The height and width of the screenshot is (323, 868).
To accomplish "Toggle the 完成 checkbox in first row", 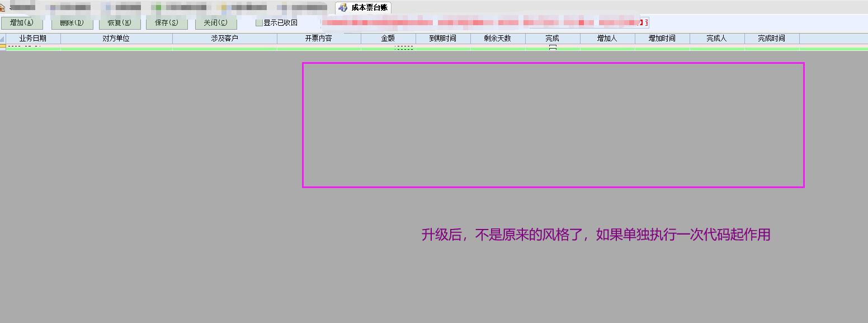I will click(x=553, y=48).
